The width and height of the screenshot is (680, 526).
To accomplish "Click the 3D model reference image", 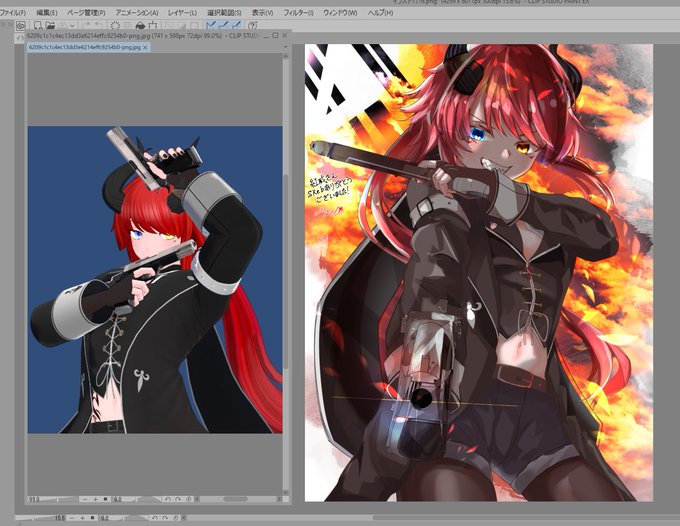I will click(155, 280).
